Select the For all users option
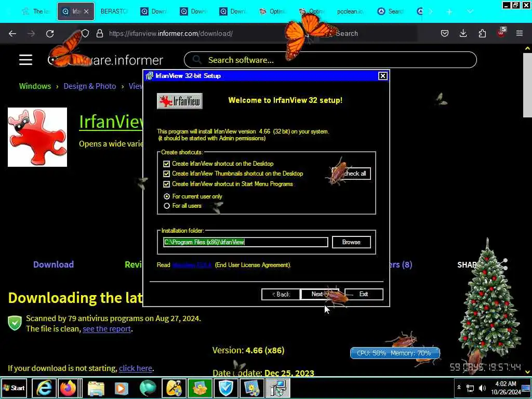This screenshot has width=532, height=399. (x=167, y=206)
